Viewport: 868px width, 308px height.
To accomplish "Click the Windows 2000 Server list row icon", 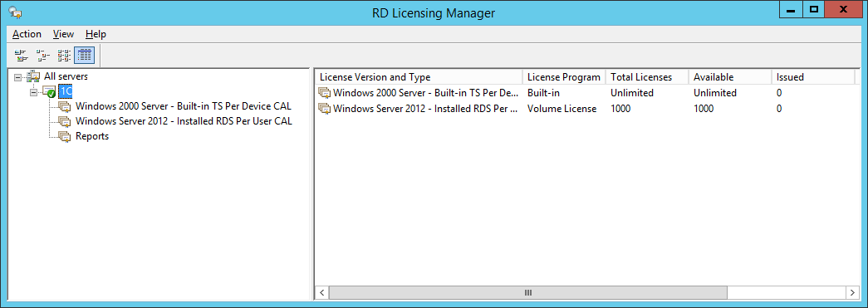I will (x=325, y=93).
